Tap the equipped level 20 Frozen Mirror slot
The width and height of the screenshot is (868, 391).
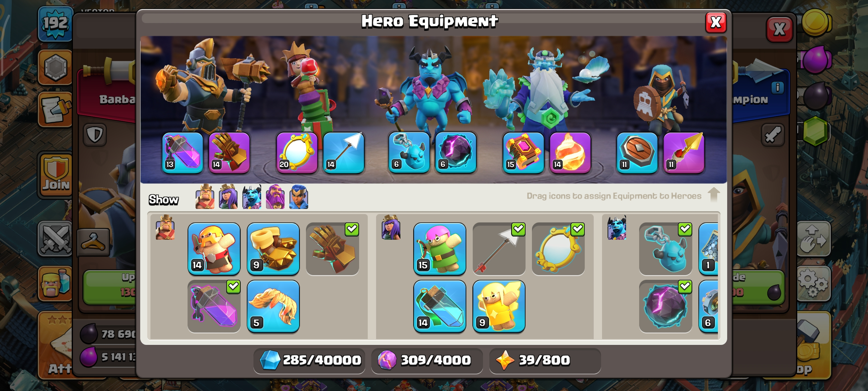297,153
